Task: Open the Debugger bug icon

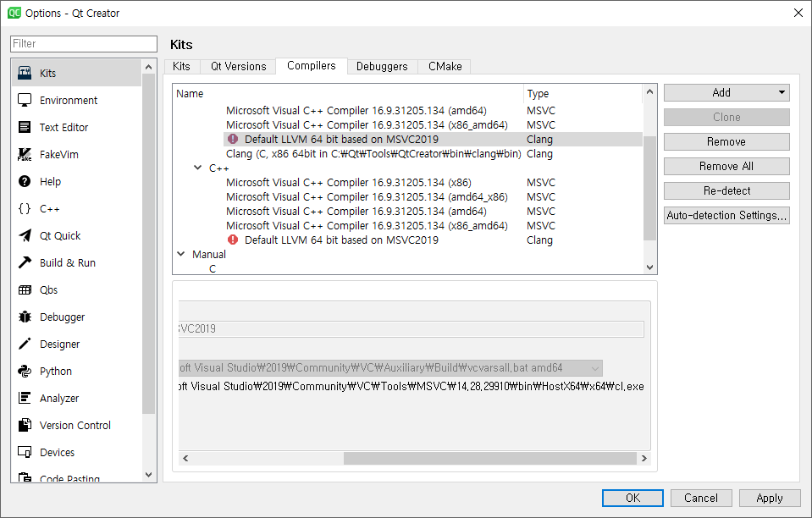Action: (x=25, y=317)
